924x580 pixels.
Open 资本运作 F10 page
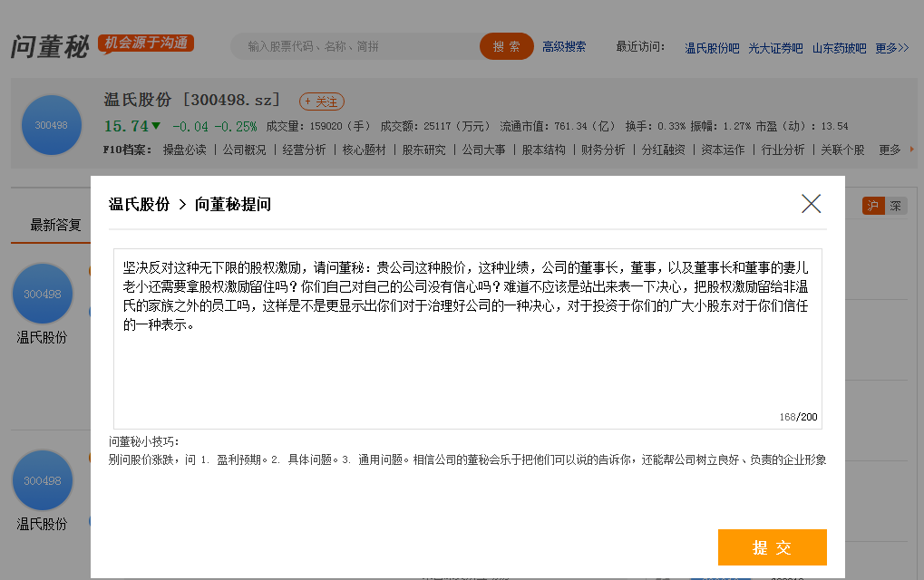723,150
